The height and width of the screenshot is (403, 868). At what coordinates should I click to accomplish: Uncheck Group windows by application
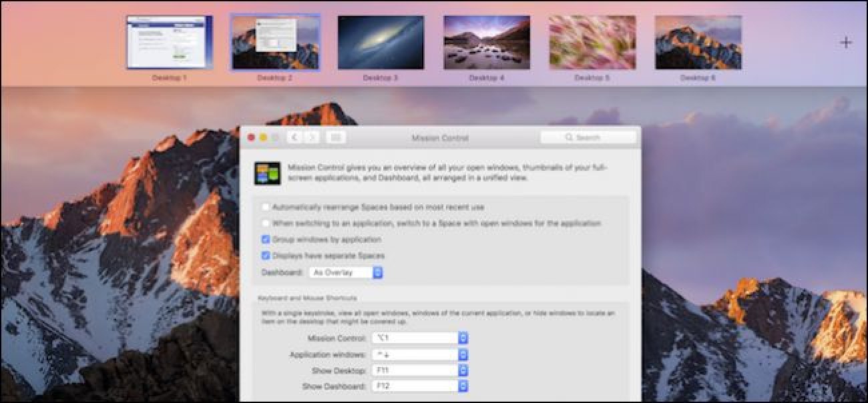[266, 240]
